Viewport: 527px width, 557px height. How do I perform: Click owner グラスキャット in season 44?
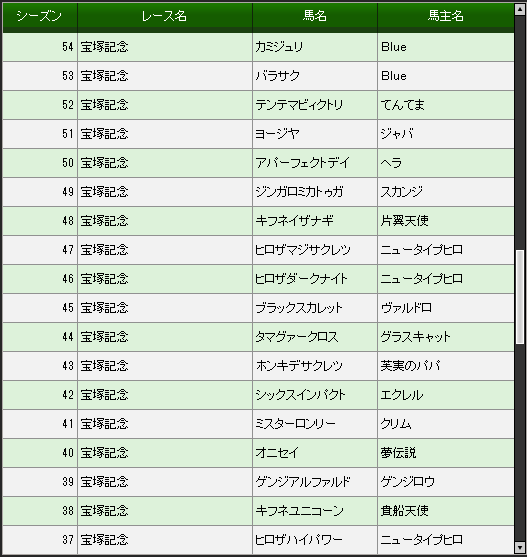(415, 337)
